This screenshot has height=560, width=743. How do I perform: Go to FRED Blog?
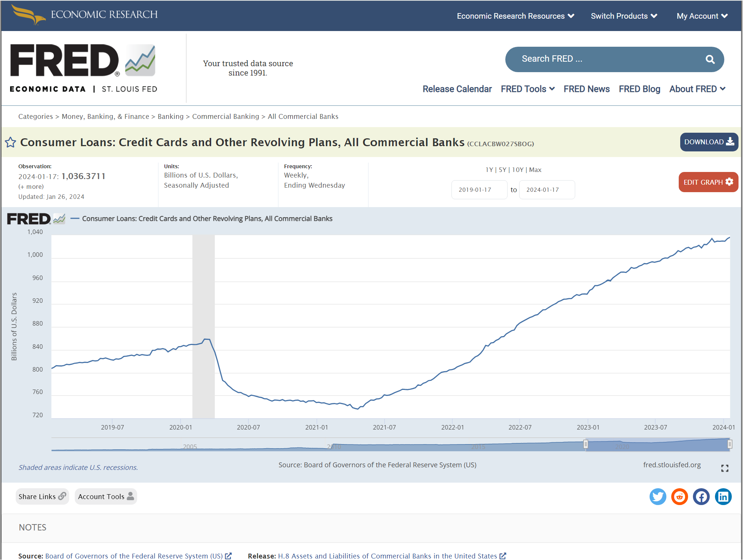639,89
